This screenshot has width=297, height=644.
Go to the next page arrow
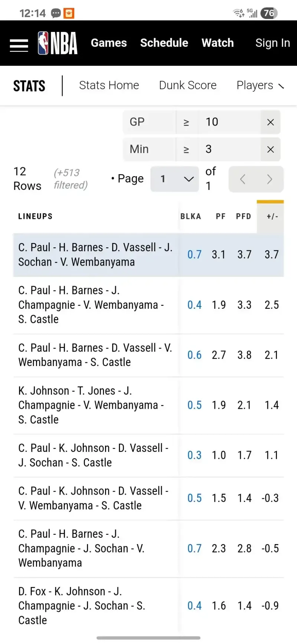(x=270, y=179)
